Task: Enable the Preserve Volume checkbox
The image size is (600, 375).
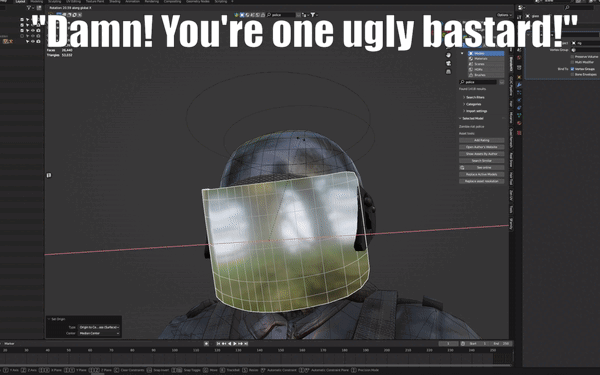Action: (572, 57)
